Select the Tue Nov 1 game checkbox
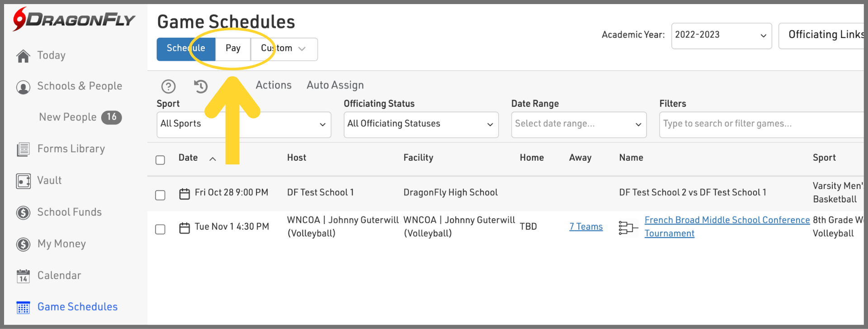The height and width of the screenshot is (329, 868). click(x=160, y=229)
